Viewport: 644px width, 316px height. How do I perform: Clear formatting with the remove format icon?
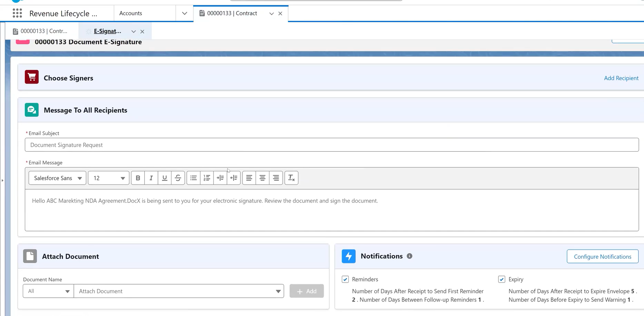coord(291,178)
